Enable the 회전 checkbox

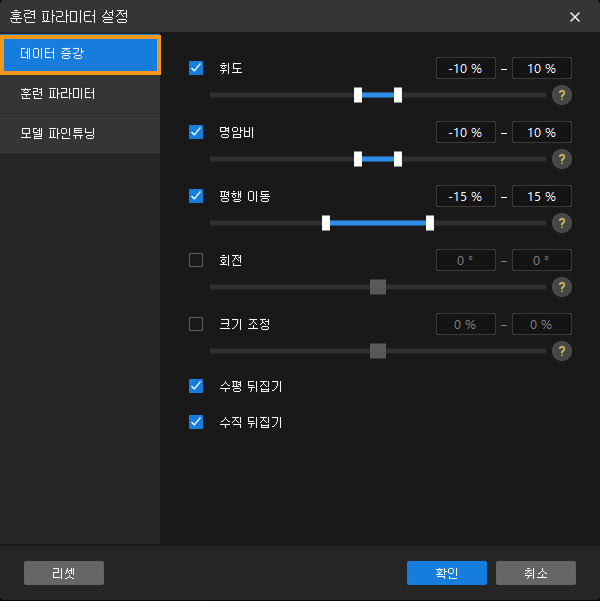click(x=196, y=261)
